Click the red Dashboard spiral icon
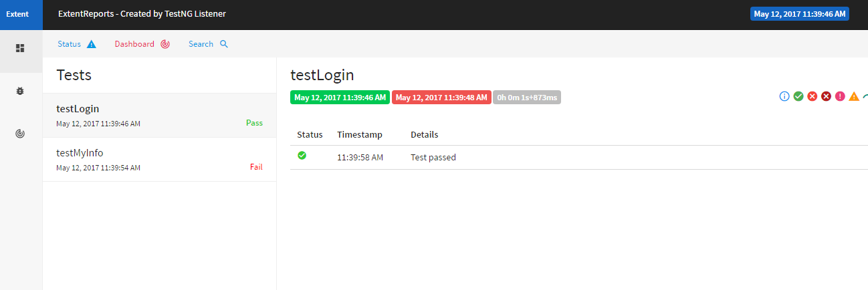This screenshot has height=290, width=868. pyautogui.click(x=165, y=44)
